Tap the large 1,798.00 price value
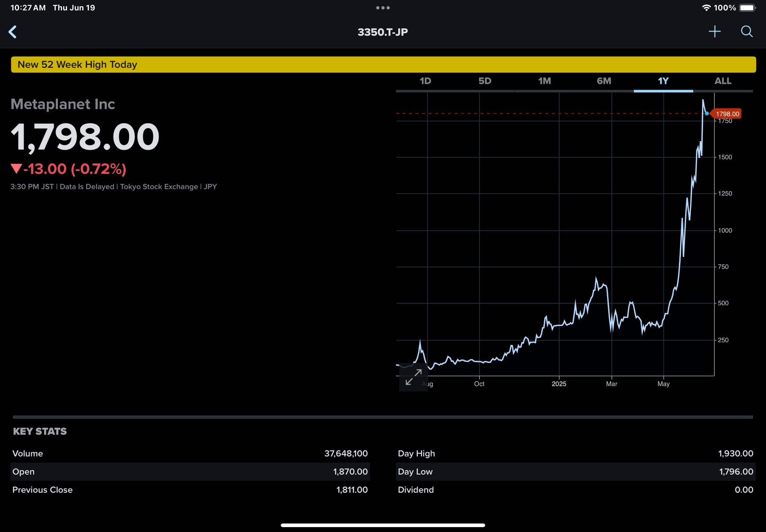 point(85,137)
